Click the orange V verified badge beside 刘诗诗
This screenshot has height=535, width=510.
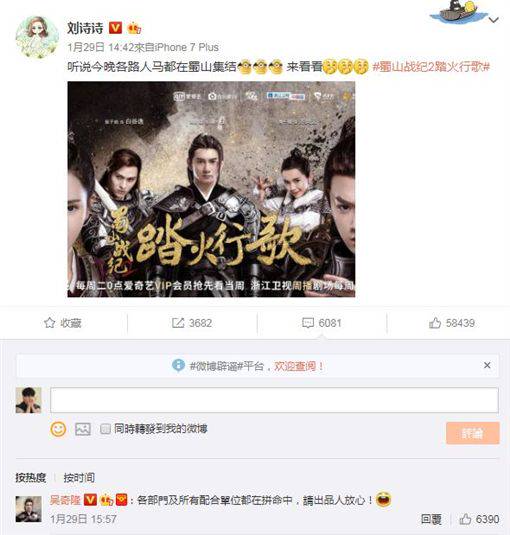tap(115, 28)
